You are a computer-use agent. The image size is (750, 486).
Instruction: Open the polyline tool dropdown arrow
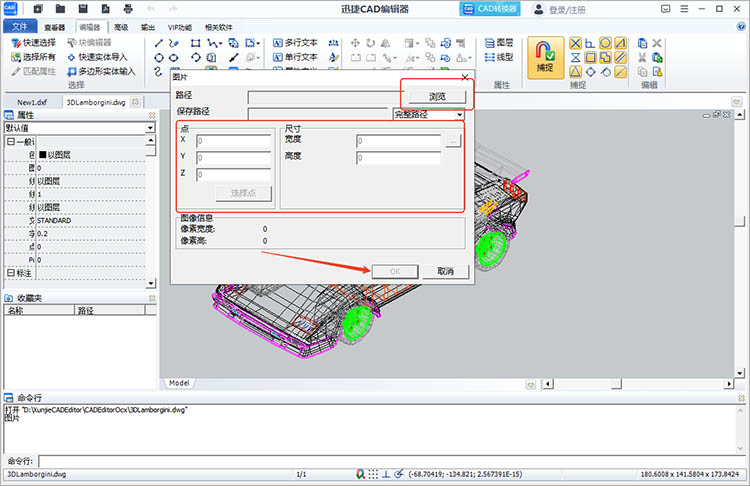[x=221, y=44]
